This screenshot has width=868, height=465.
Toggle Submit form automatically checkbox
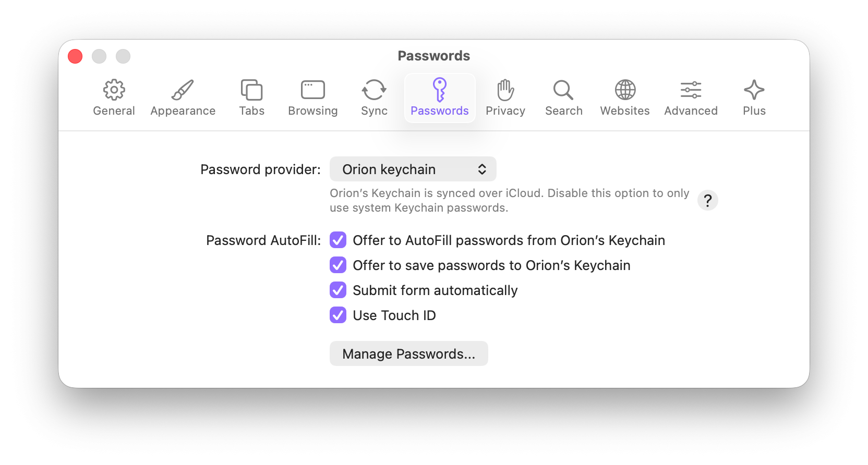[x=338, y=290]
